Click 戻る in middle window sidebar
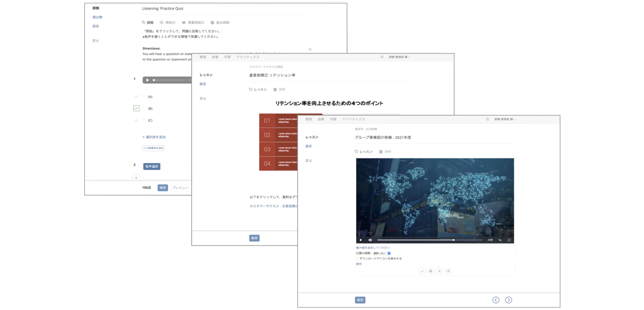This screenshot has width=644, height=310. pyautogui.click(x=203, y=98)
